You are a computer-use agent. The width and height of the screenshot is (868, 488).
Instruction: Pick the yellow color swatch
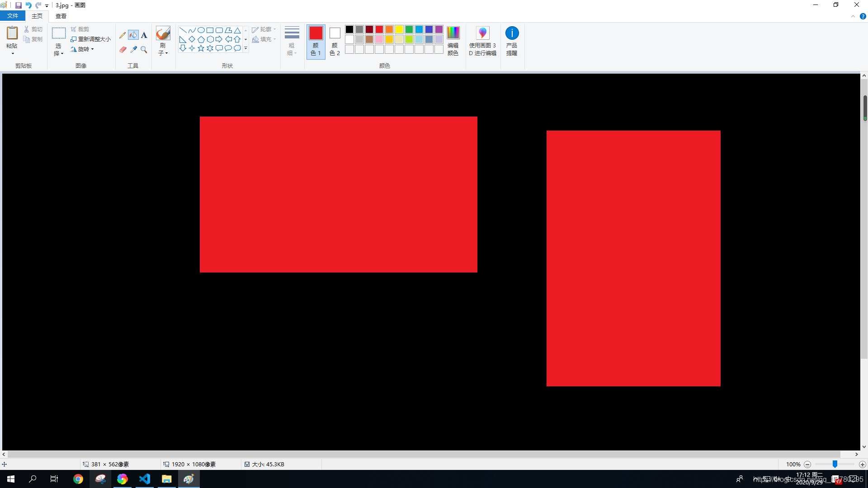pyautogui.click(x=399, y=29)
